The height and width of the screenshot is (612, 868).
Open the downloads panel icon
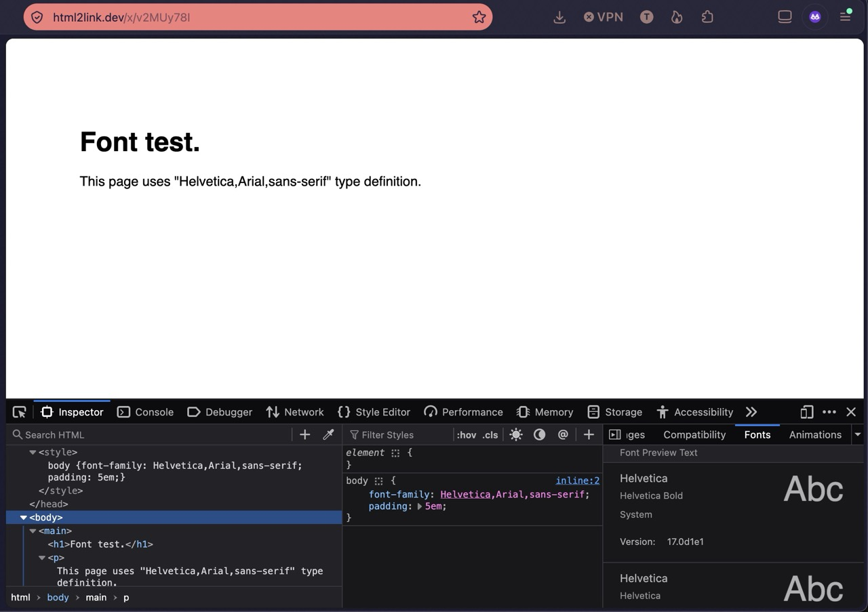point(559,17)
